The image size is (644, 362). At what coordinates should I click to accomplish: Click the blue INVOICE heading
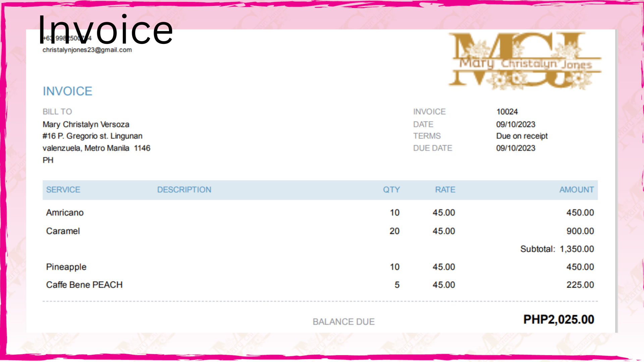[x=67, y=91]
